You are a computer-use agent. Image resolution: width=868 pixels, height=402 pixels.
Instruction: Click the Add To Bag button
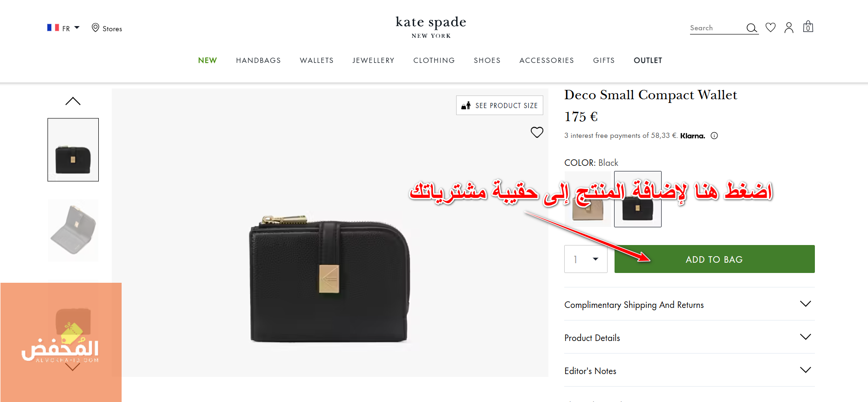[x=714, y=259]
